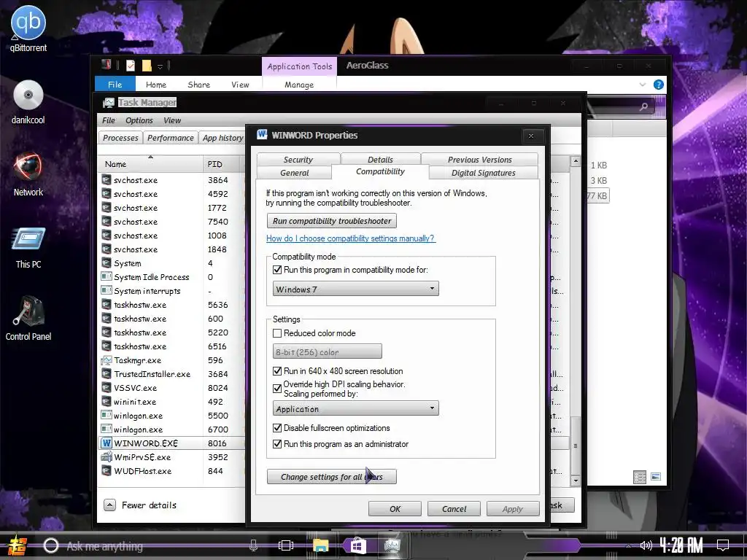The height and width of the screenshot is (560, 747).
Task: Click the properties quick access icon in Explorer
Action: (131, 66)
